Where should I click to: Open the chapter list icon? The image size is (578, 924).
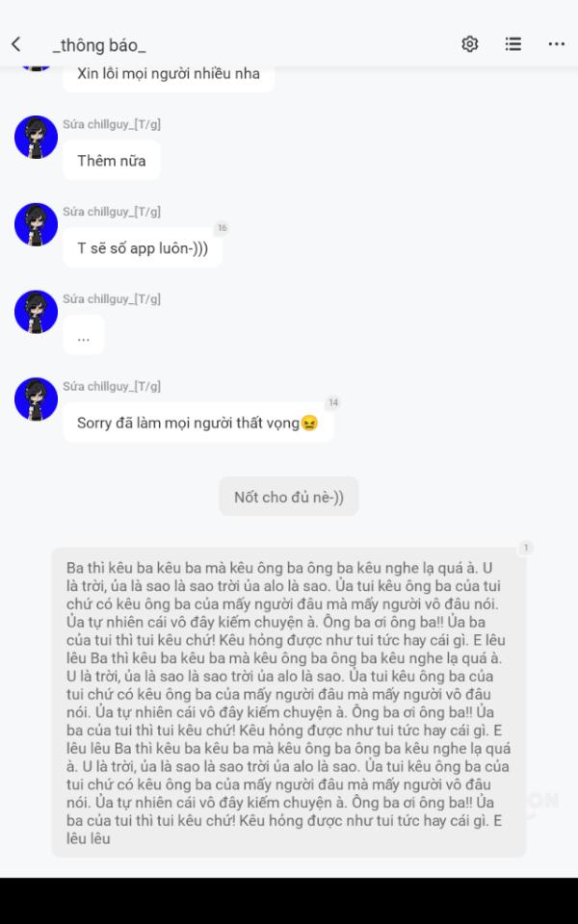pos(513,43)
